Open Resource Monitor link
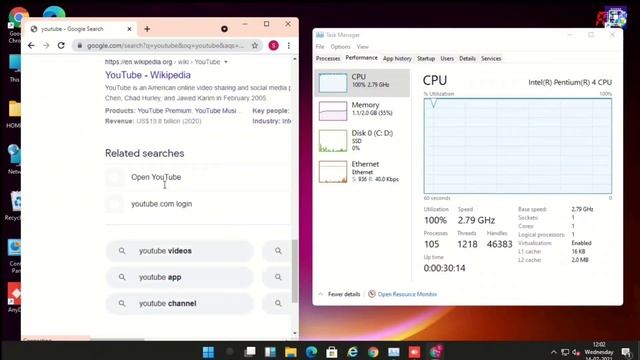Viewport: 640px width, 360px height. click(x=402, y=294)
